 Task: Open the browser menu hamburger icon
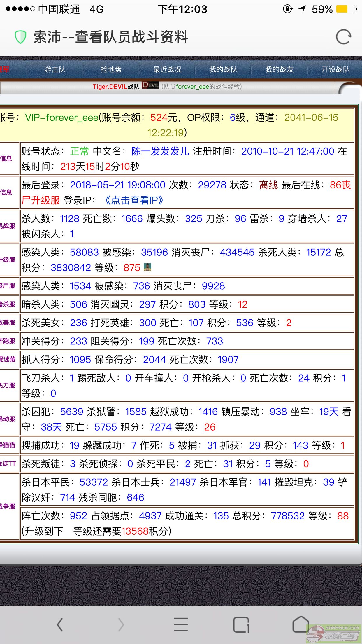[x=181, y=624]
